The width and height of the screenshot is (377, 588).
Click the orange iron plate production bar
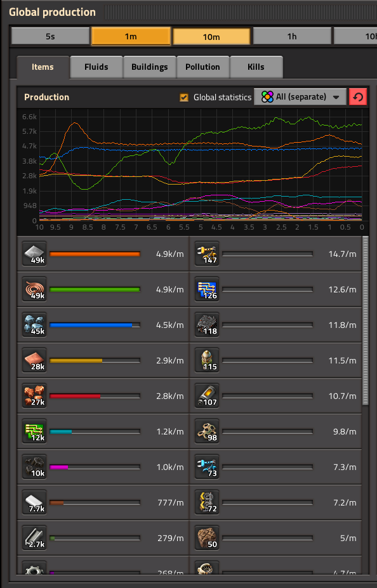click(x=95, y=254)
